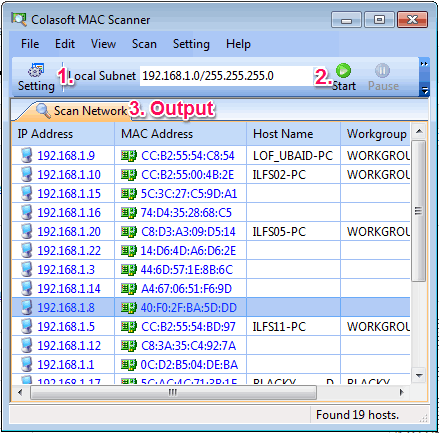Click the network card icon beside CC:B2:55:00:4B:2E
The width and height of the screenshot is (439, 433).
(x=129, y=175)
